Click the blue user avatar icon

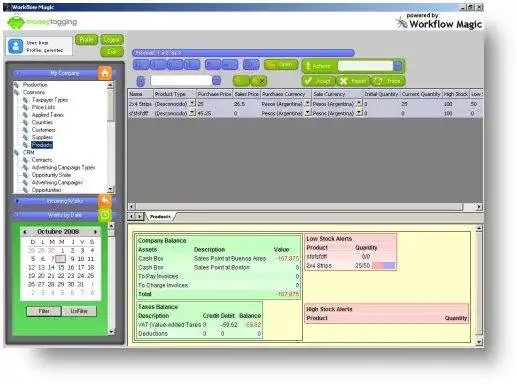[16, 46]
